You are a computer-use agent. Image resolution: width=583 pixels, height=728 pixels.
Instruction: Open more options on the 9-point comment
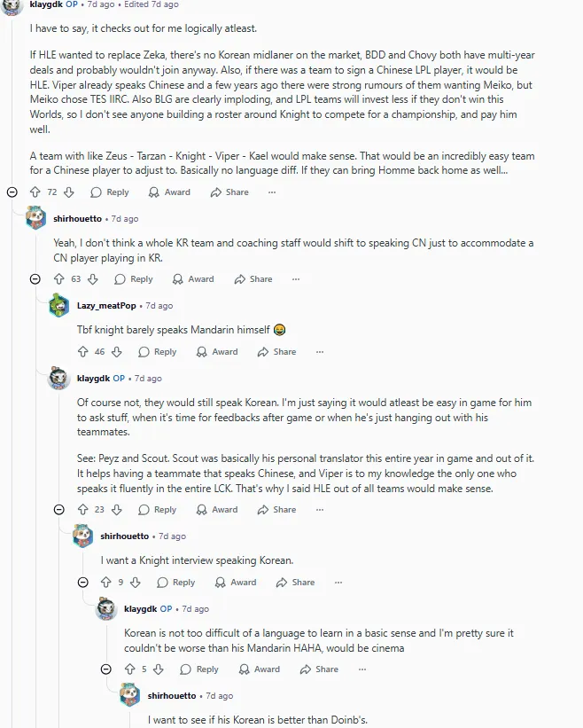[x=338, y=583]
